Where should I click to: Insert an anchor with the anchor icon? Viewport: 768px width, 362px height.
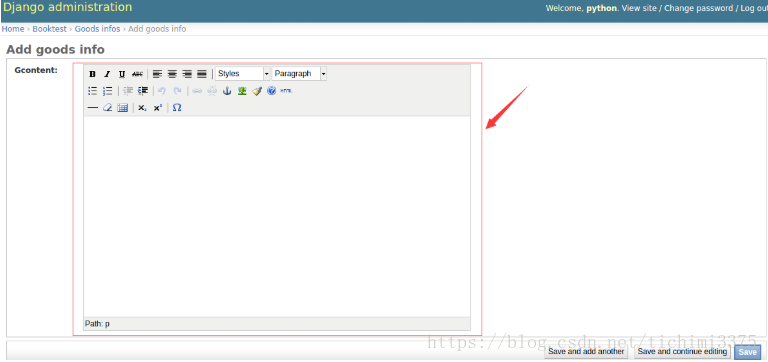pyautogui.click(x=227, y=91)
